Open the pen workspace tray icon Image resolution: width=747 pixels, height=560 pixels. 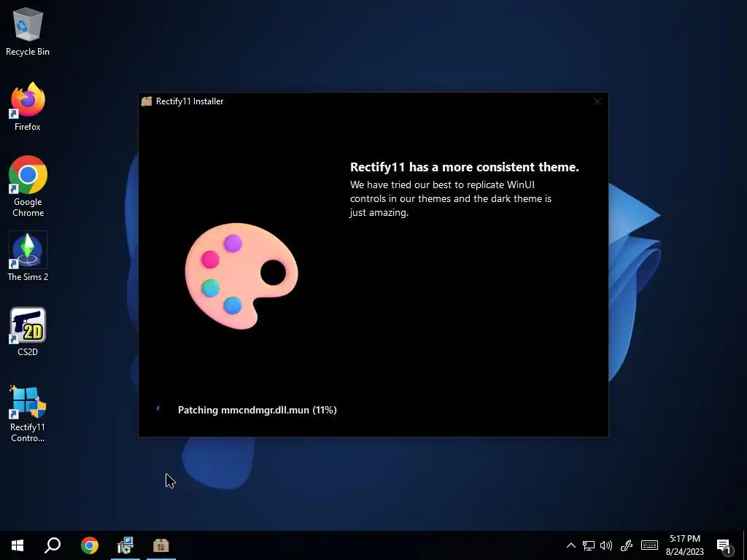pos(627,545)
